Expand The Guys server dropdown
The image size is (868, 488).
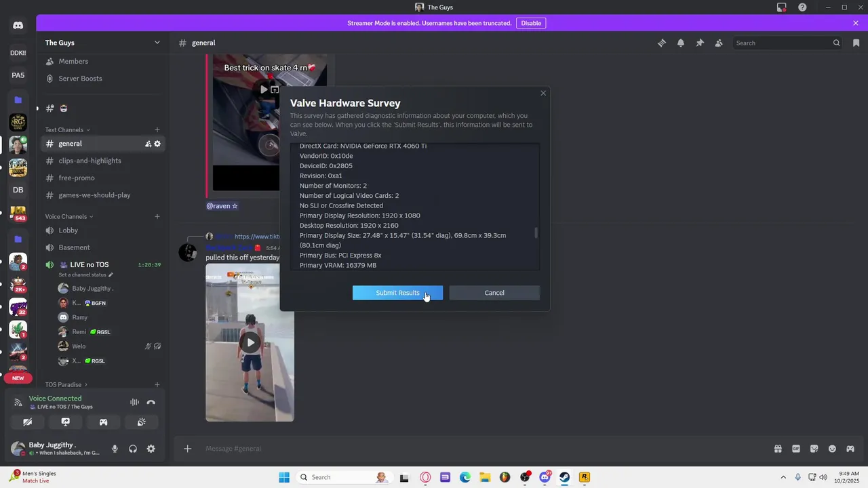[157, 43]
